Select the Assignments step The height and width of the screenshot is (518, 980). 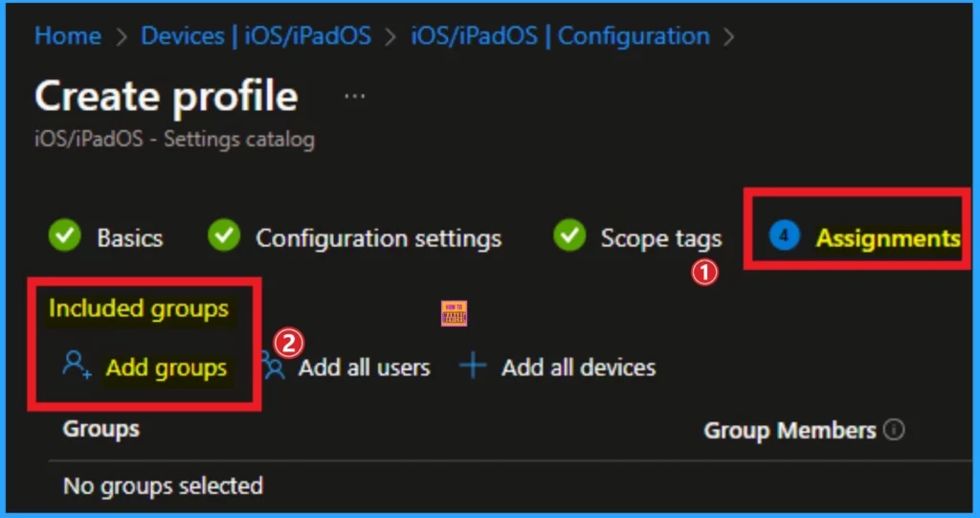888,238
